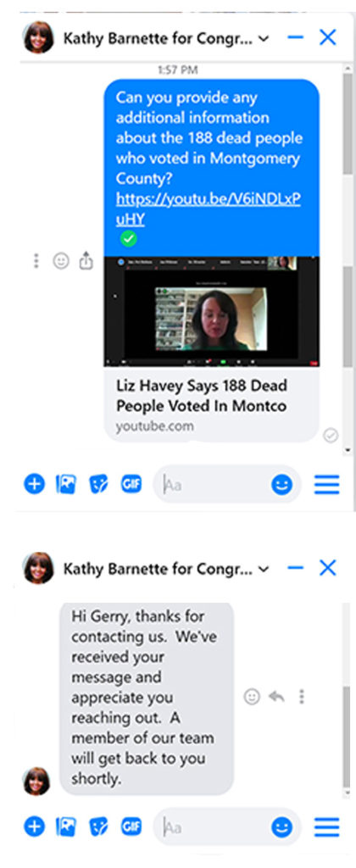356x868 pixels.
Task: Expand chat options chevron in top chat header
Action: (264, 38)
